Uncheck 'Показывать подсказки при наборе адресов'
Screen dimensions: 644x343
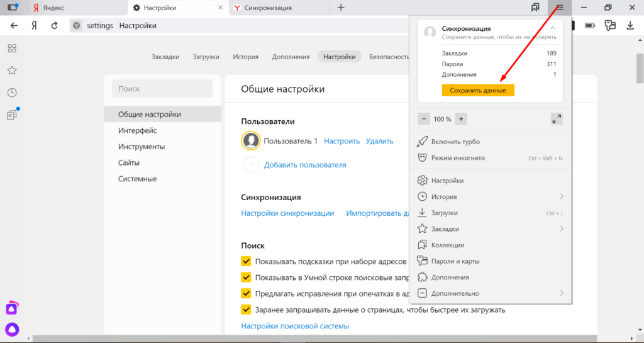pyautogui.click(x=246, y=261)
